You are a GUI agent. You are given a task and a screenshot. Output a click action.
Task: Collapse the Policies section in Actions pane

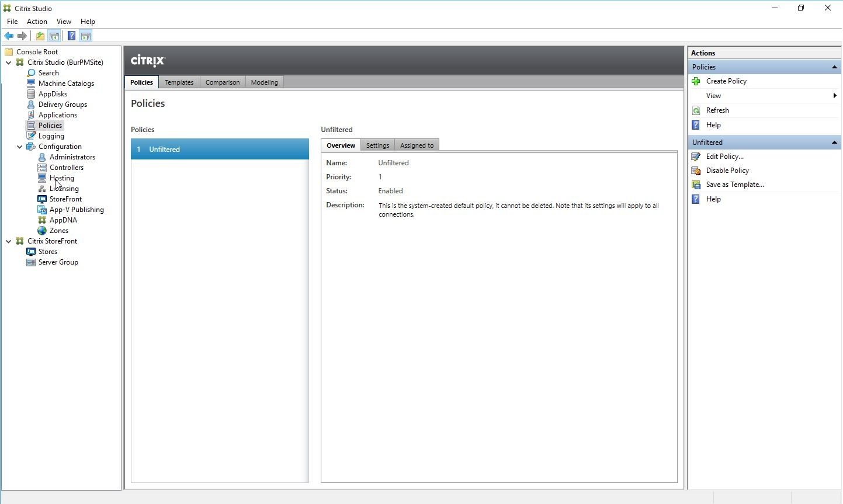834,67
